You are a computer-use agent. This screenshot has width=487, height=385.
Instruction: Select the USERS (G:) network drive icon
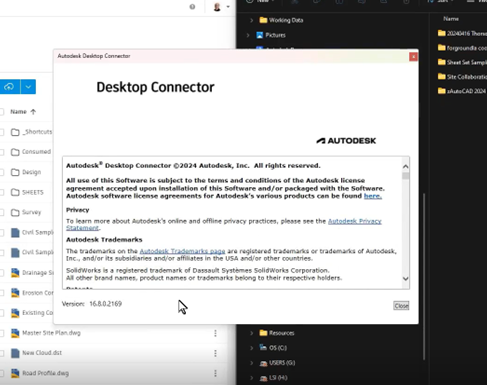[263, 363]
